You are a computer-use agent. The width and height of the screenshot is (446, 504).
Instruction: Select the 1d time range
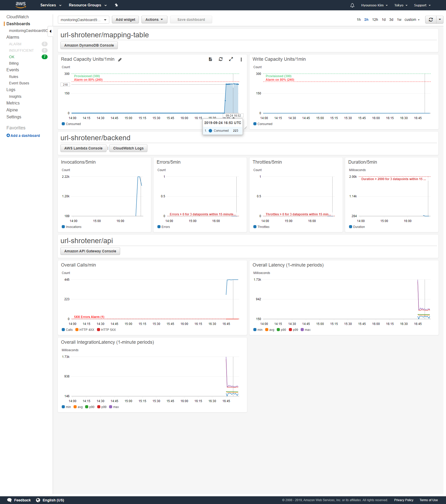[x=383, y=20]
